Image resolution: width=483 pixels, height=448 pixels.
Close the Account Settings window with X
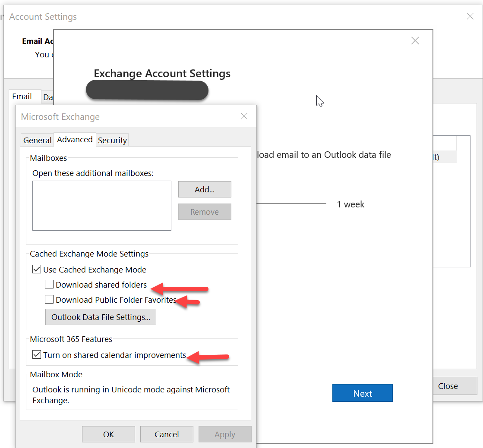470,16
